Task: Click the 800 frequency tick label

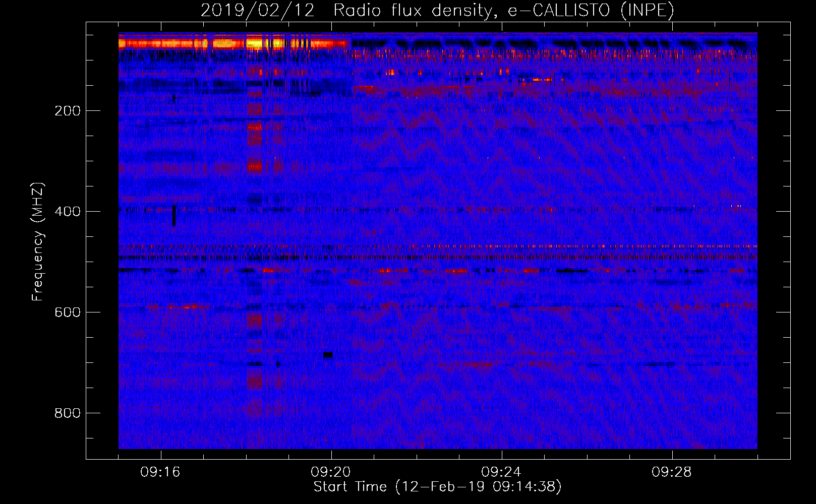Action: coord(68,413)
